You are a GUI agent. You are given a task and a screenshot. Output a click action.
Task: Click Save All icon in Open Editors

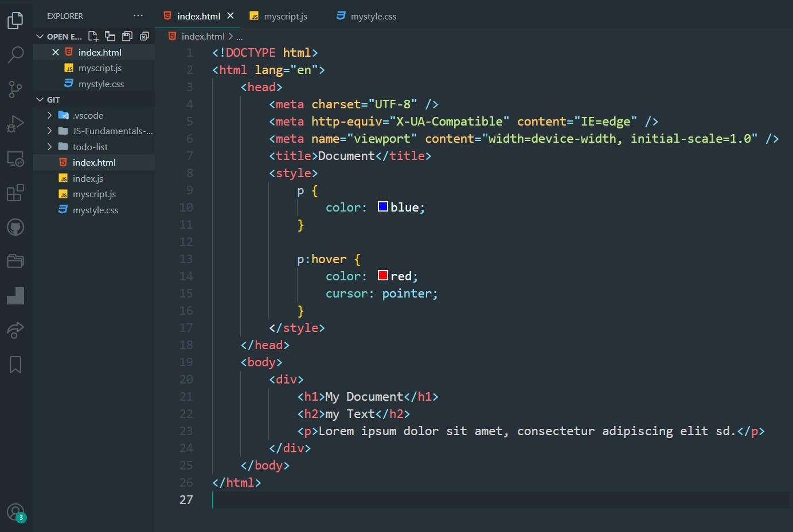coord(127,36)
